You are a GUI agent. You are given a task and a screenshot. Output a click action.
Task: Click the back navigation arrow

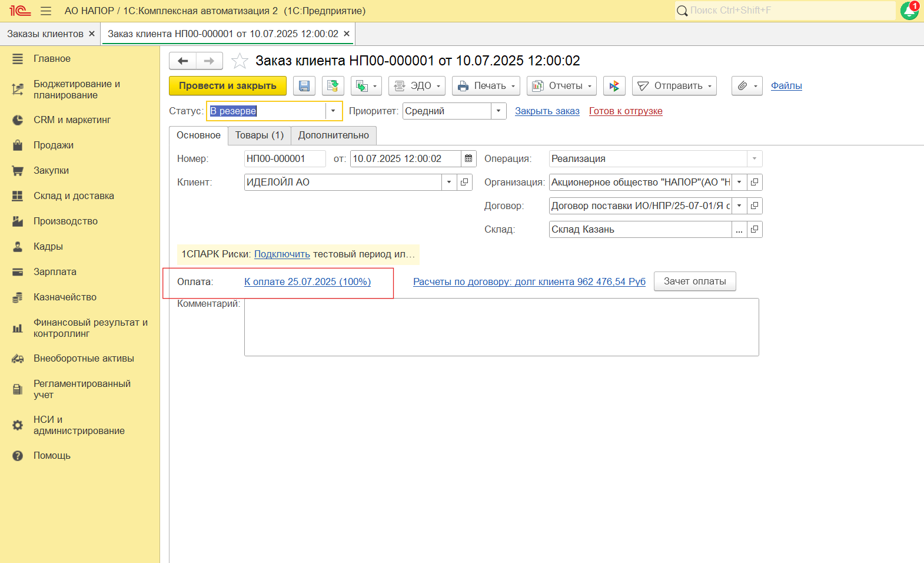click(182, 61)
